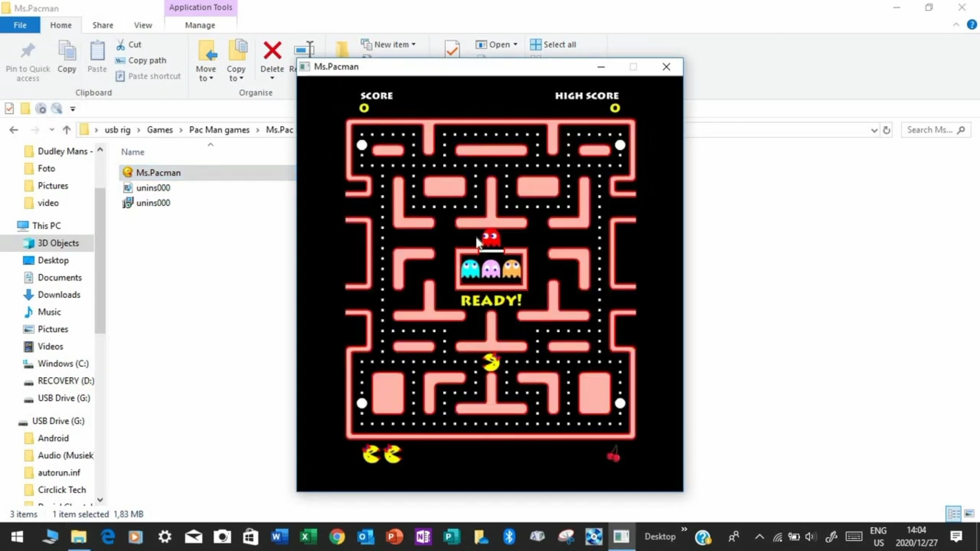Viewport: 980px width, 551px height.
Task: Click the Back navigation arrow
Action: [14, 130]
